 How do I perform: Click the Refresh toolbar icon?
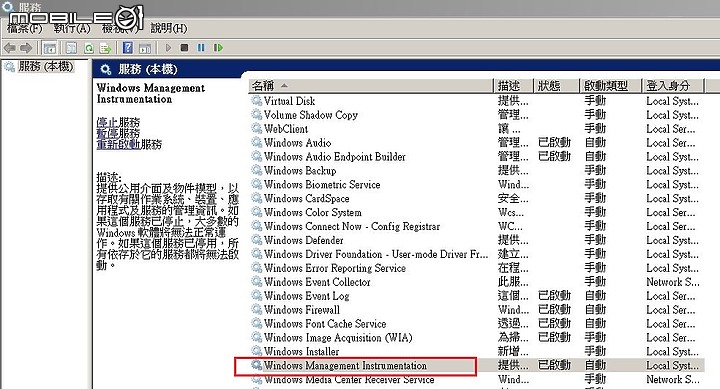[x=89, y=48]
